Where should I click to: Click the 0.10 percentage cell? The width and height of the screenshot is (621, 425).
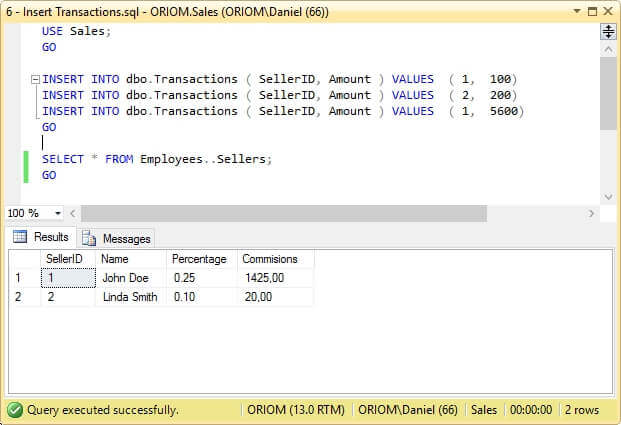pos(202,297)
